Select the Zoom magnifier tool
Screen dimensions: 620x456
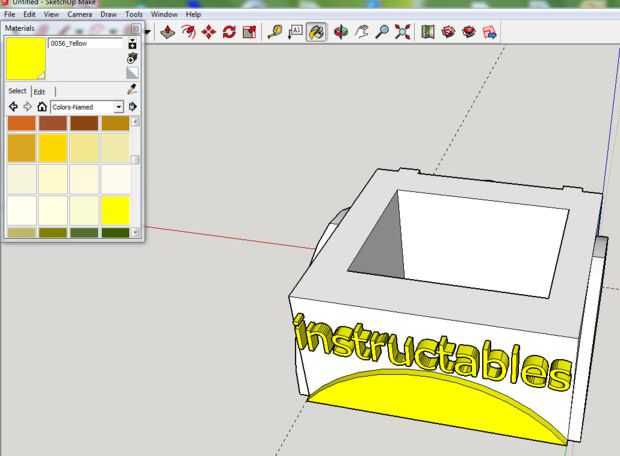(x=382, y=32)
